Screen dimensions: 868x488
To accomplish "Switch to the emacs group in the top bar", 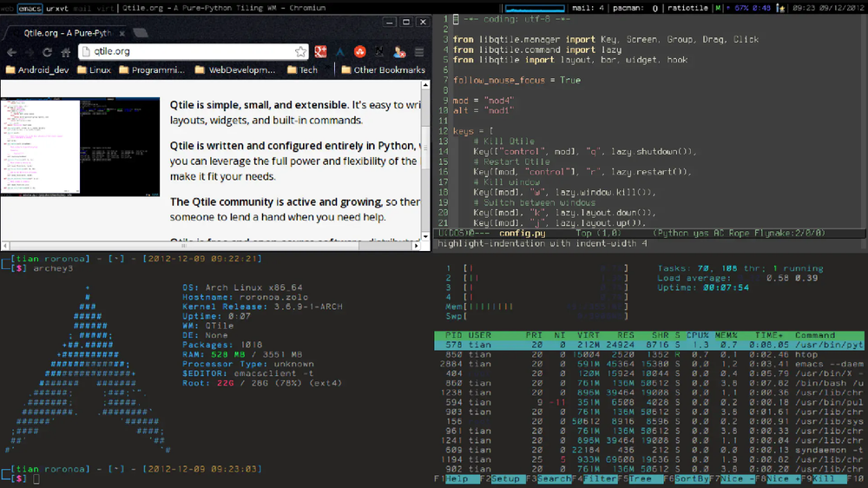I will coord(30,9).
